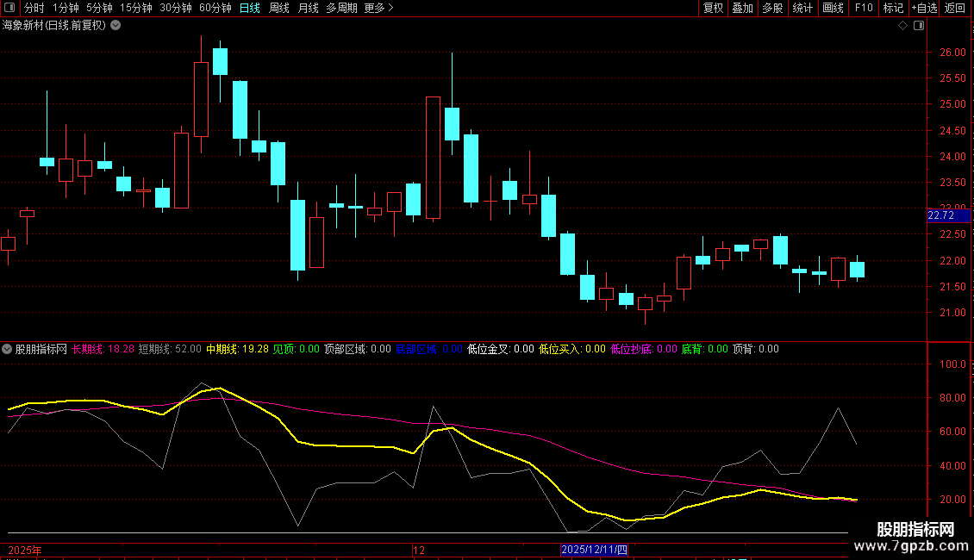Select the 5分钟 period tab
The image size is (974, 560).
[x=99, y=8]
